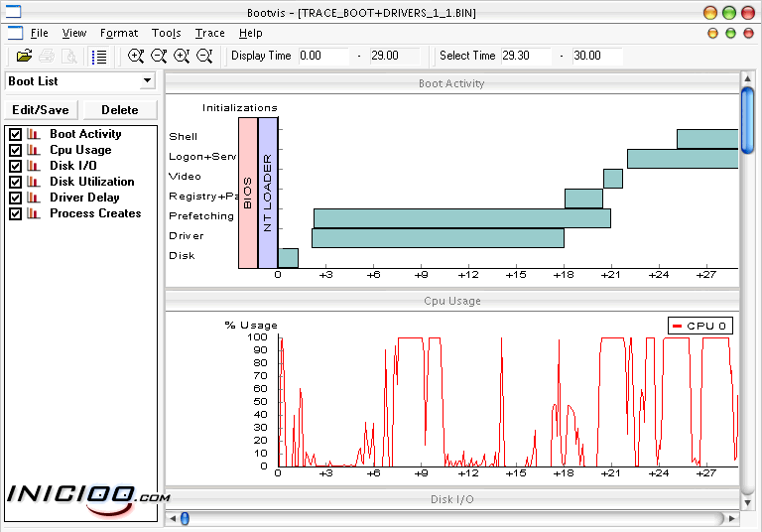Select Boot Activity list item label
The image size is (762, 532).
pos(85,134)
